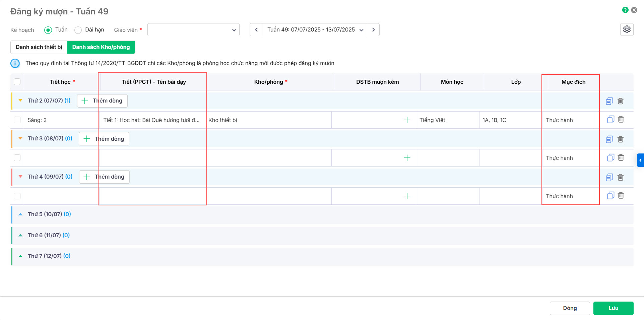Delete all Thứ 3 entries via trash icon
Image resolution: width=644 pixels, height=320 pixels.
click(x=621, y=139)
